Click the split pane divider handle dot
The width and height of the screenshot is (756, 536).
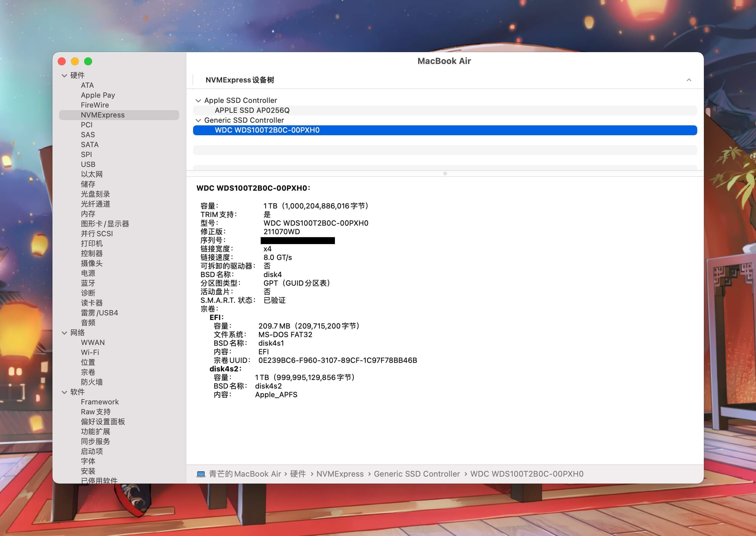(445, 173)
